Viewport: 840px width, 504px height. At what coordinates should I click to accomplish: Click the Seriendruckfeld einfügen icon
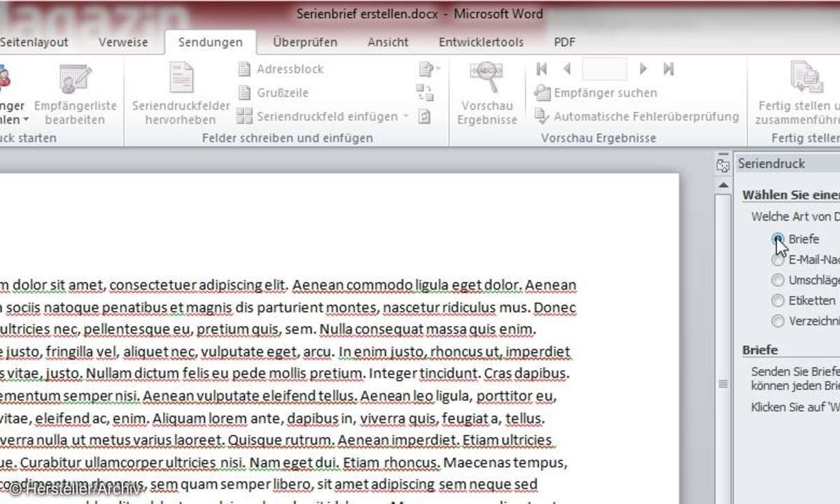244,116
